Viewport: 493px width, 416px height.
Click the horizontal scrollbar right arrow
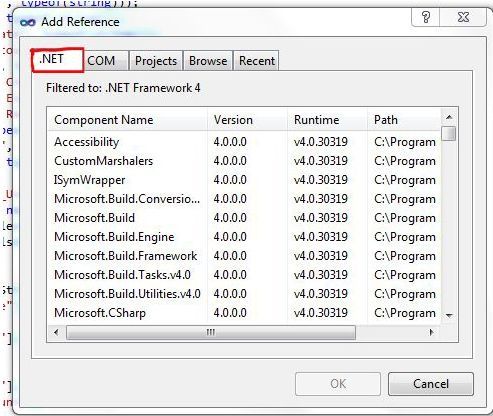tap(431, 332)
